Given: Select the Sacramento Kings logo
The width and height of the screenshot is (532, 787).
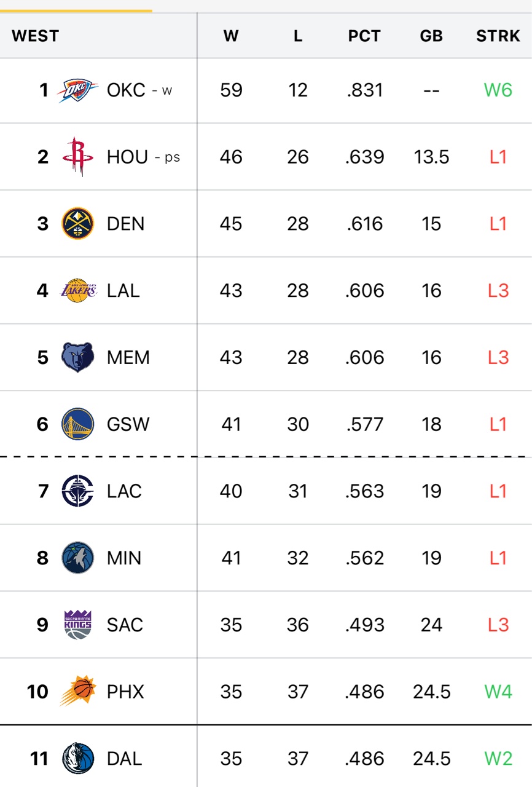Looking at the screenshot, I should click(x=78, y=625).
